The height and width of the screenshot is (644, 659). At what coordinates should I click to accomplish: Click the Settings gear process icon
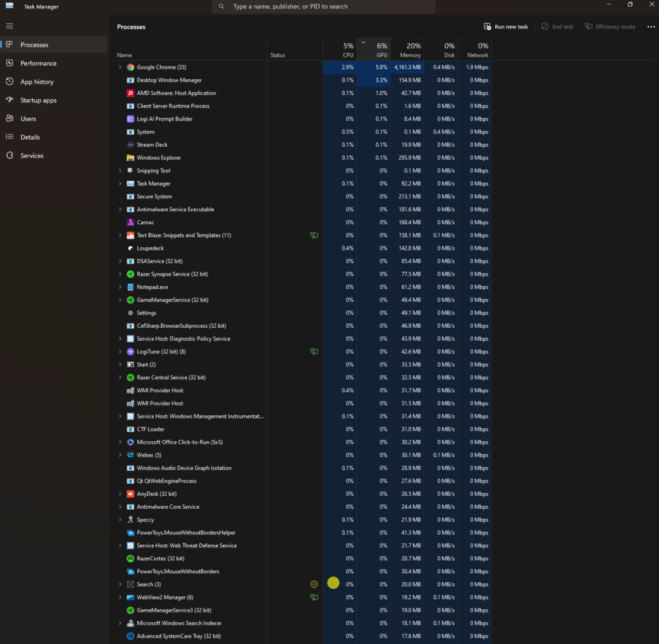tap(130, 313)
